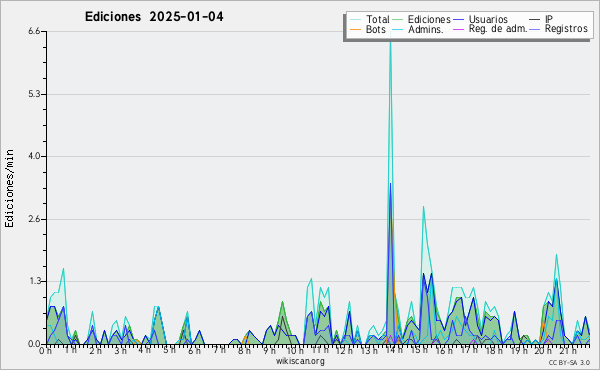Click the '20 h' x-axis label
The height and width of the screenshot is (370, 600).
coord(543,350)
